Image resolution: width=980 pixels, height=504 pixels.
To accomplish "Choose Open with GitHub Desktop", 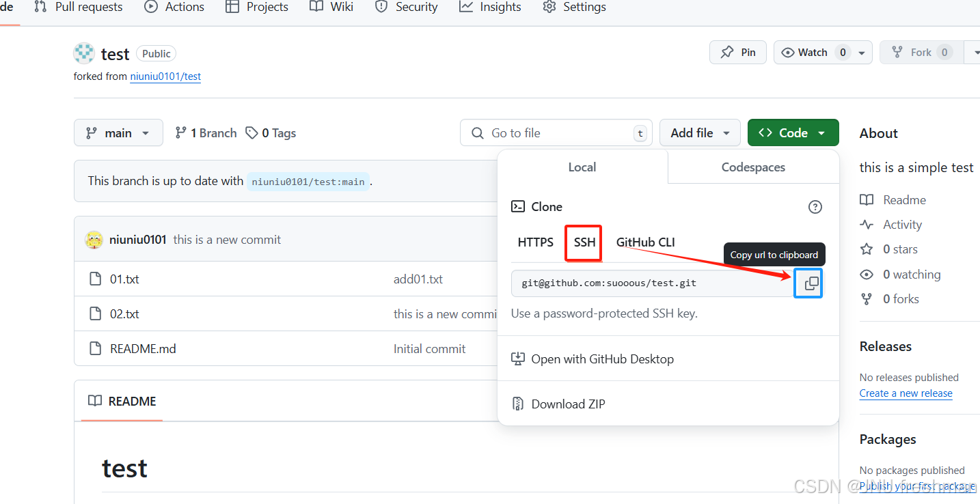I will pos(593,359).
